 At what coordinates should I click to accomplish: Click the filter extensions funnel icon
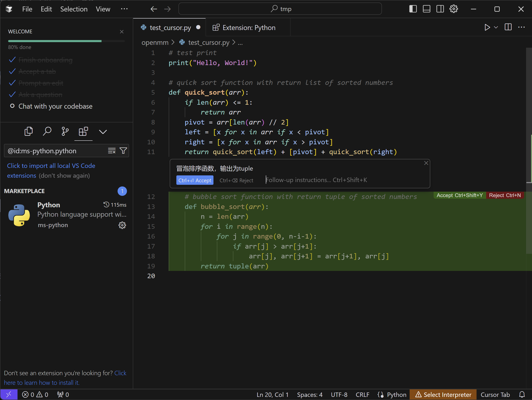pyautogui.click(x=123, y=151)
